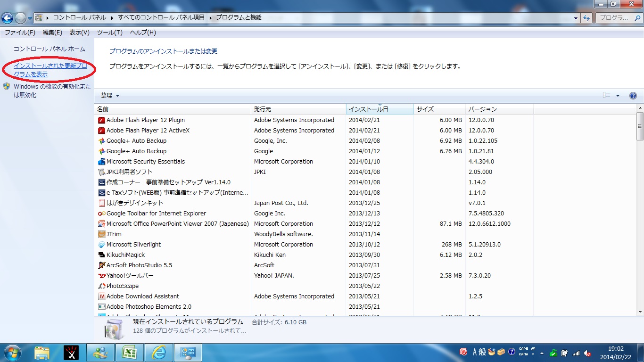Open the ファイル(F) menu
This screenshot has width=644, height=362.
20,33
